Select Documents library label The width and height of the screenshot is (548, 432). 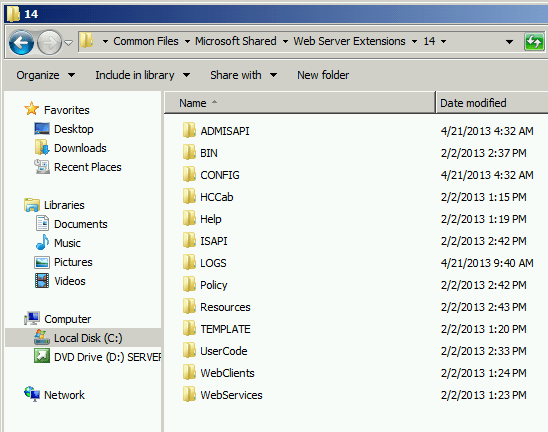click(81, 224)
